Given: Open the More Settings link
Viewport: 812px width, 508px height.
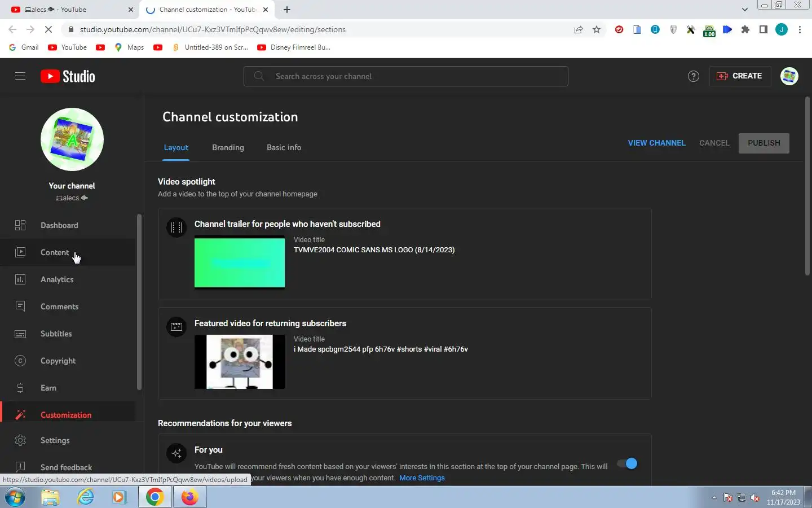Looking at the screenshot, I should (422, 478).
